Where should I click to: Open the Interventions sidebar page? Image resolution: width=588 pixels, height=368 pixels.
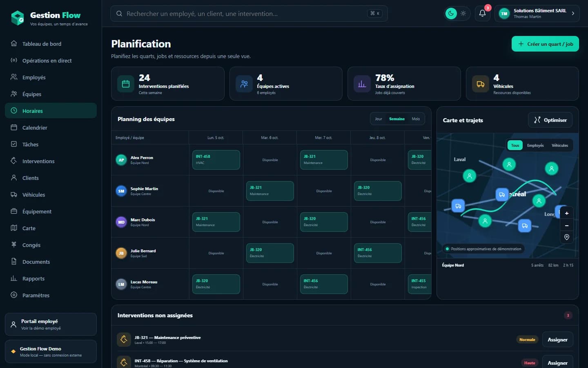click(x=51, y=161)
